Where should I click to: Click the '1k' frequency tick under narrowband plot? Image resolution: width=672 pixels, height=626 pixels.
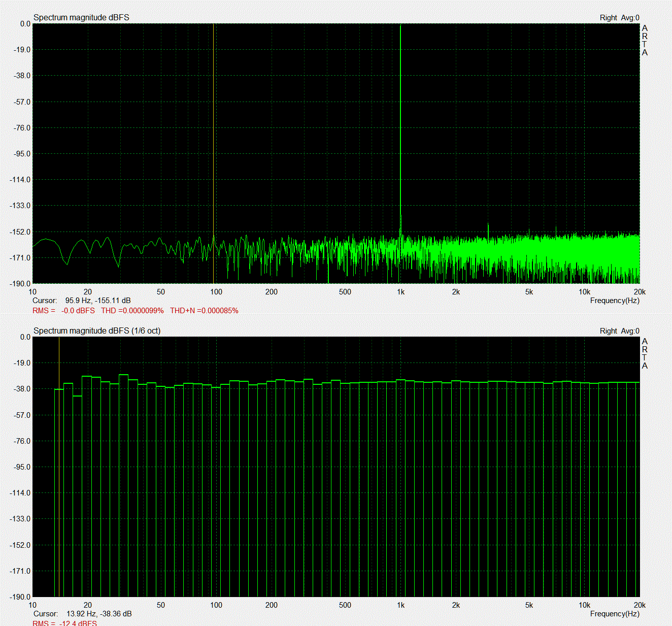(400, 292)
